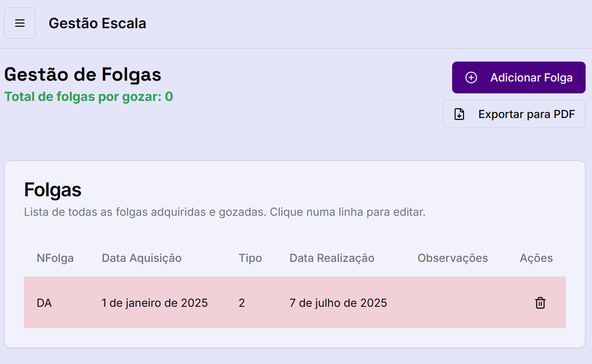Click the Gestão de Folgas page heading
Viewport: 592px width, 364px height.
tap(83, 74)
